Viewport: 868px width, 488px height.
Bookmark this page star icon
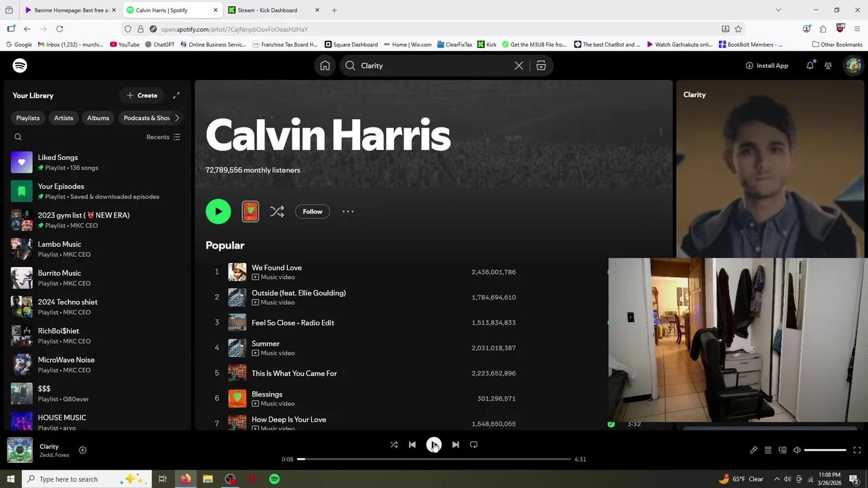[x=738, y=29]
